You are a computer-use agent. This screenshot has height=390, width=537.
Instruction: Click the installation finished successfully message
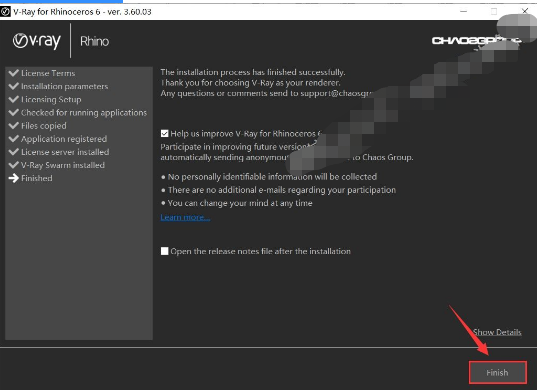coord(253,72)
